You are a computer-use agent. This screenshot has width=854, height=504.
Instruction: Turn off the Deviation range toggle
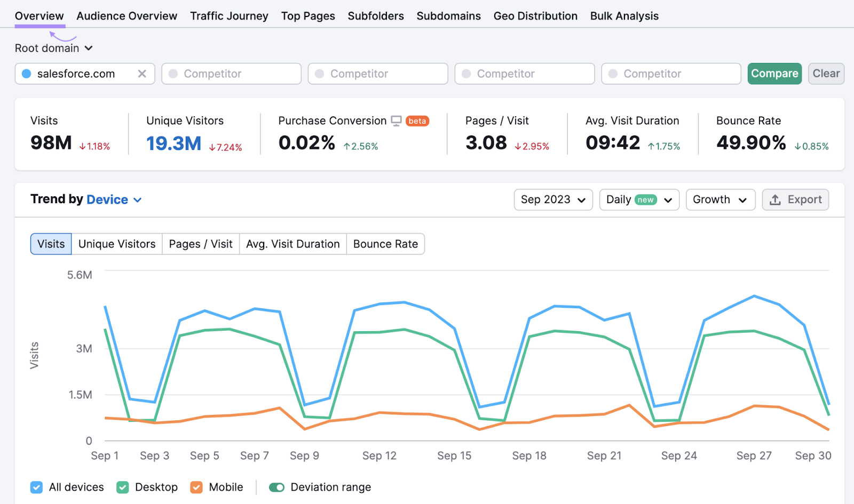[x=277, y=487]
